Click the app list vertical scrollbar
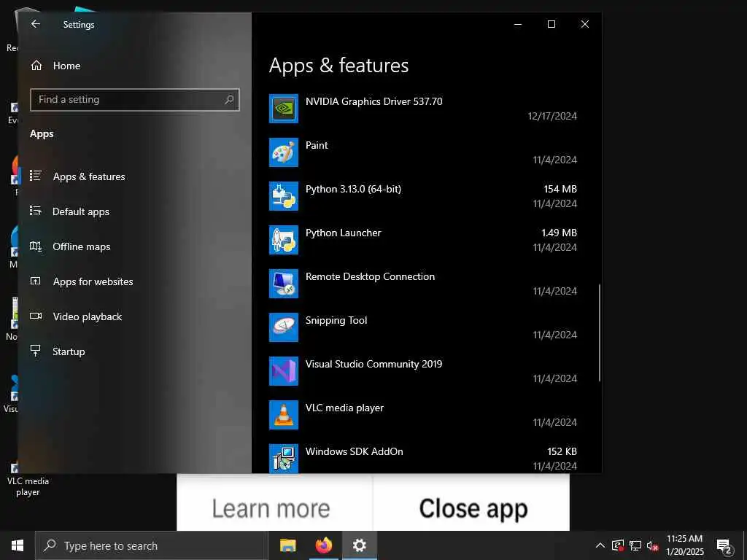The width and height of the screenshot is (747, 560). point(599,332)
